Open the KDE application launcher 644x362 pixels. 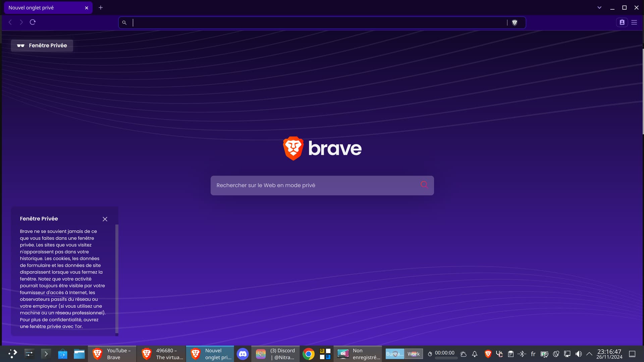pyautogui.click(x=13, y=354)
